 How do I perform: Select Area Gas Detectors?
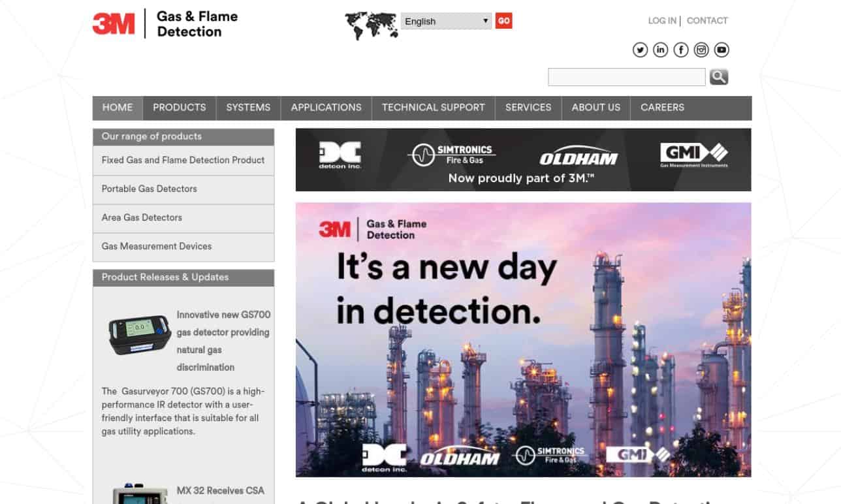[183, 218]
